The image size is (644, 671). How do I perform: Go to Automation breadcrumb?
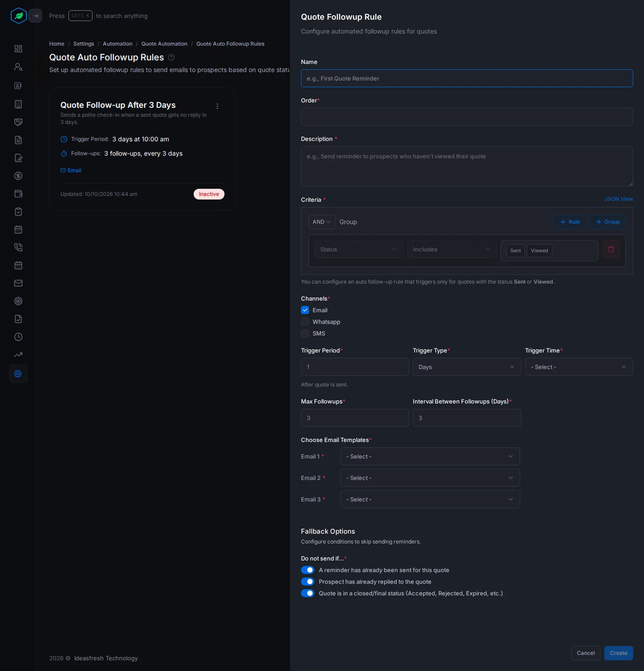tap(118, 44)
